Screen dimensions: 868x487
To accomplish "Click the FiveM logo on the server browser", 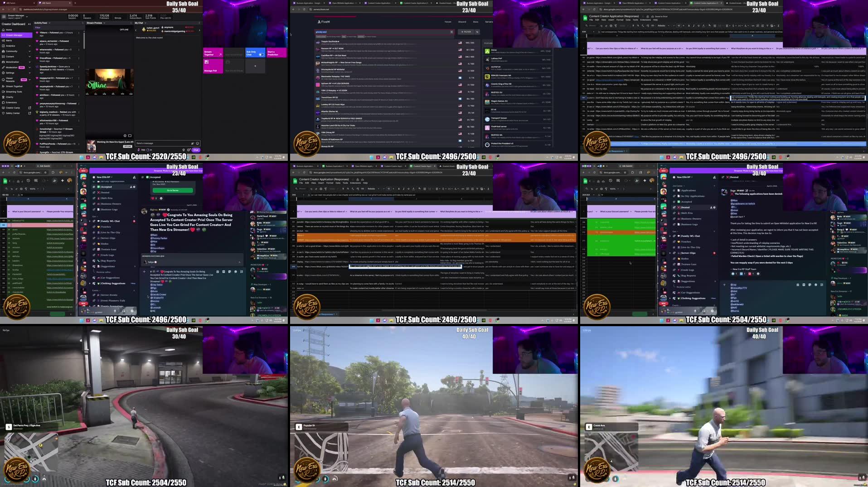I will 323,22.
